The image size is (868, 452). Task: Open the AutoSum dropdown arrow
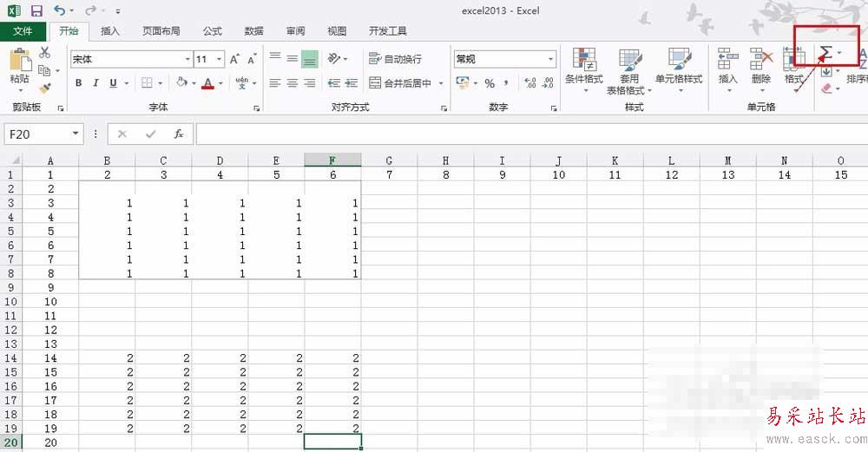(839, 53)
